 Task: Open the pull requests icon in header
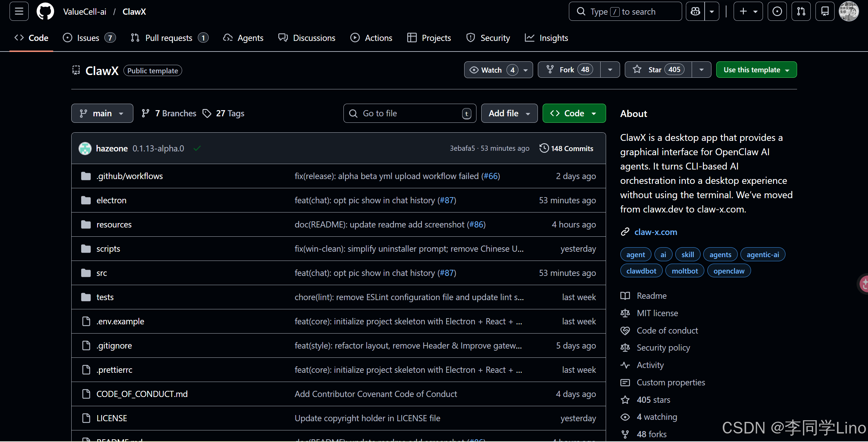801,12
